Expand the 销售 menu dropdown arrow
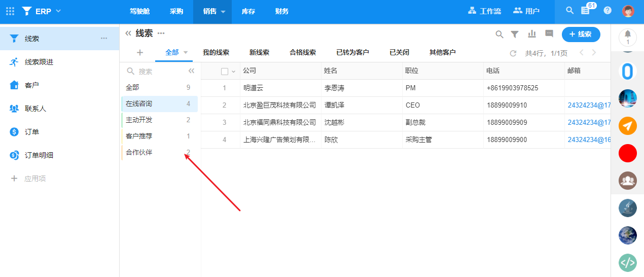 pyautogui.click(x=223, y=12)
